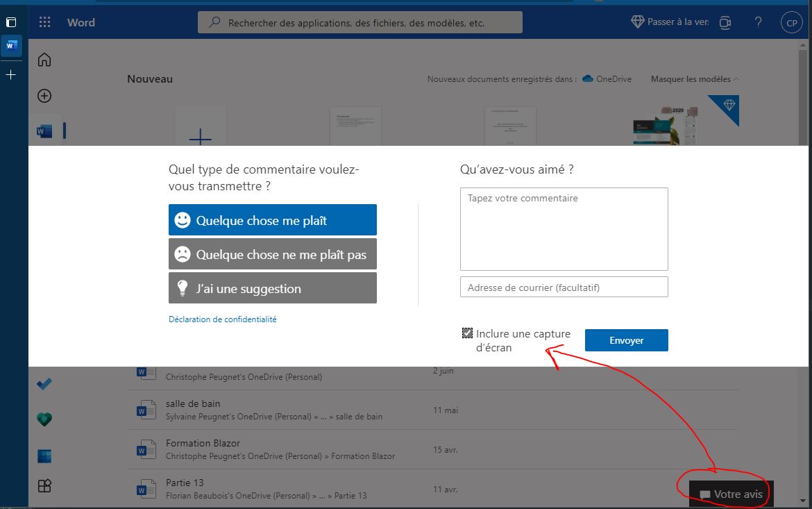Viewport: 812px width, 509px height.
Task: Click the premium diamond icon
Action: pos(638,22)
